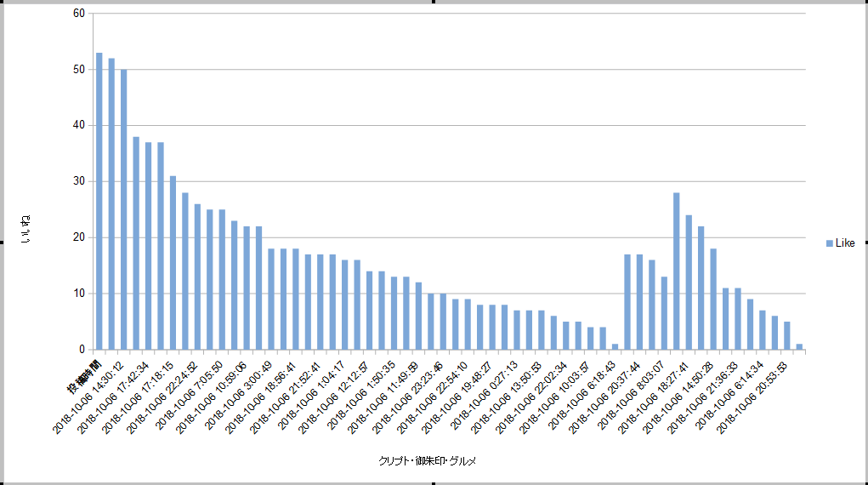Image resolution: width=868 pixels, height=485 pixels.
Task: Click the 60 value on the y-axis
Action: pos(79,14)
